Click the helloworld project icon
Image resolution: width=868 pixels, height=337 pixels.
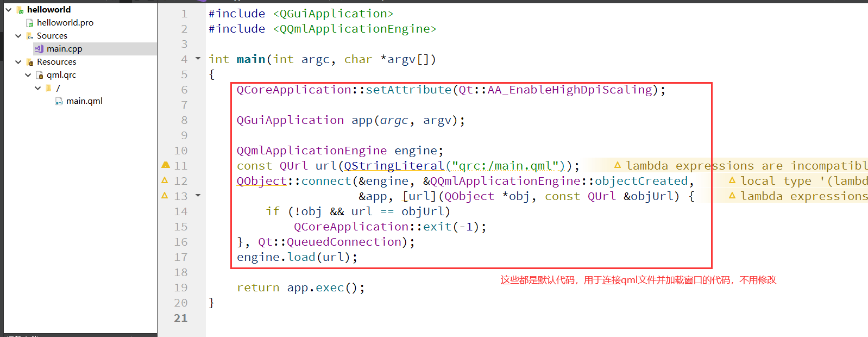[20, 10]
